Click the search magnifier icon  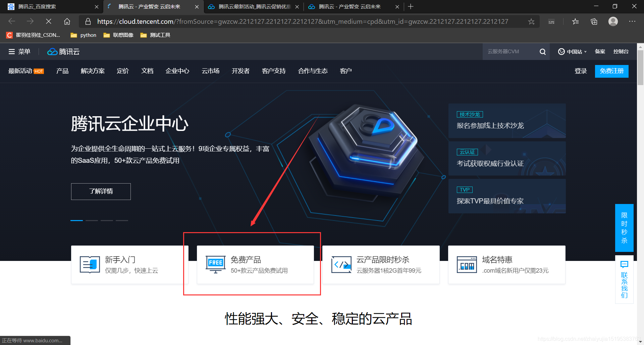(x=543, y=52)
